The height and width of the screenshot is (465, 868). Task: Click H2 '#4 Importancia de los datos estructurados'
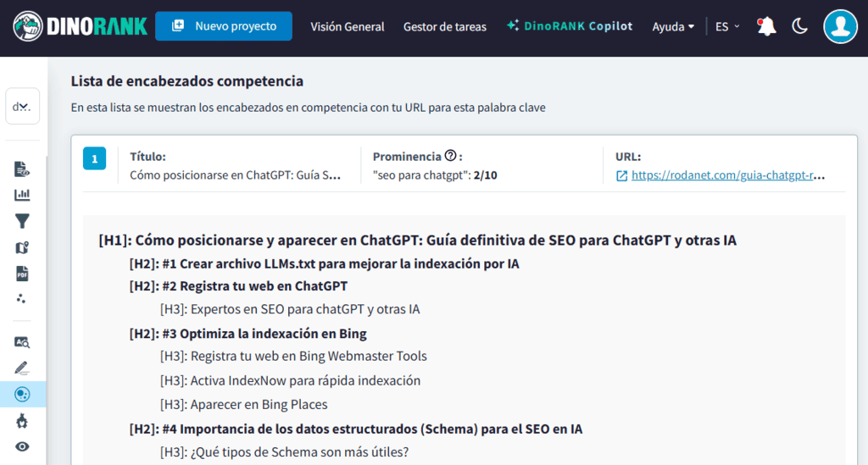tap(356, 429)
